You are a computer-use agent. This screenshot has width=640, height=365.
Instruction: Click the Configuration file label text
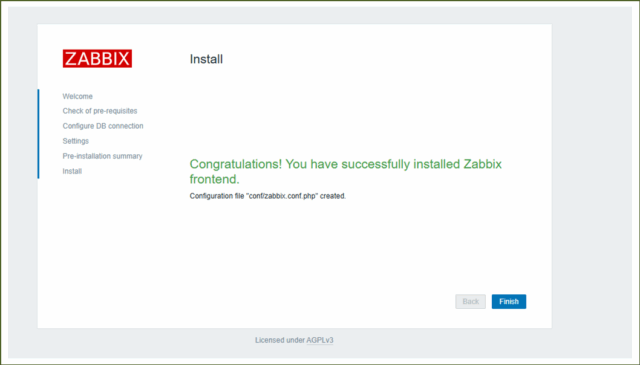[x=217, y=196]
